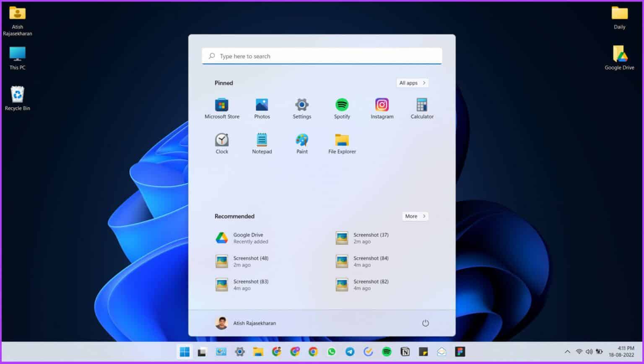The height and width of the screenshot is (364, 644).
Task: Show hidden icons in the system tray
Action: pos(567,352)
